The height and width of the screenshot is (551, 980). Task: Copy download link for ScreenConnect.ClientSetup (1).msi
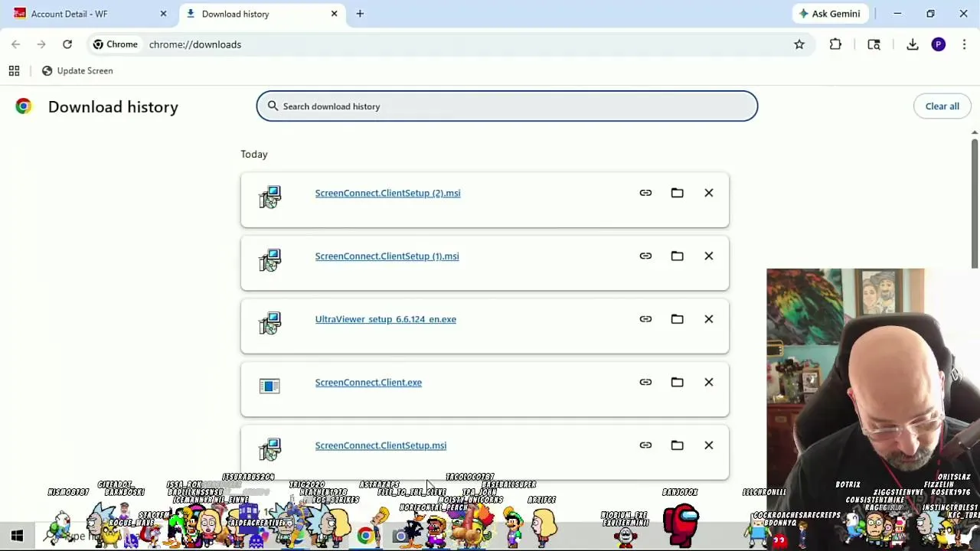tap(645, 256)
